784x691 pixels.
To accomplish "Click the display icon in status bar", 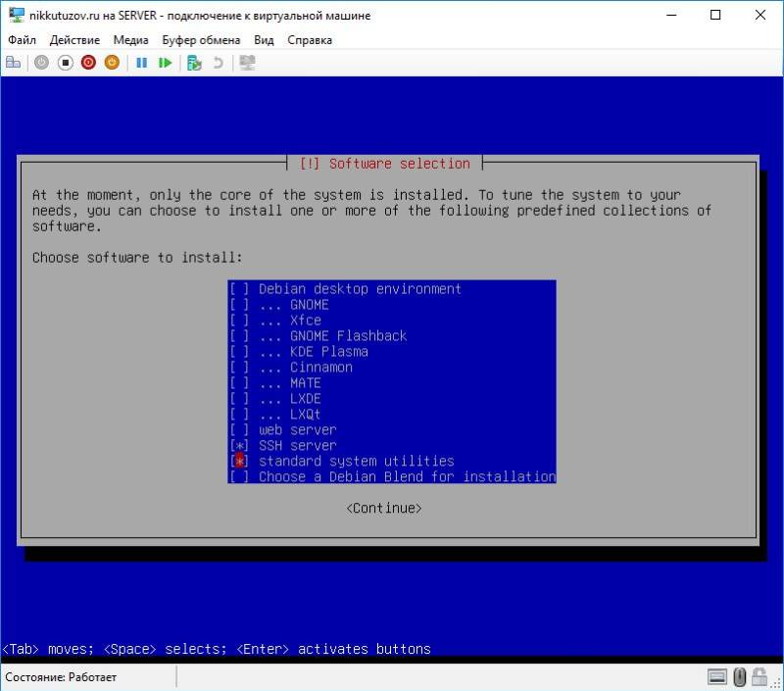I will (x=716, y=676).
